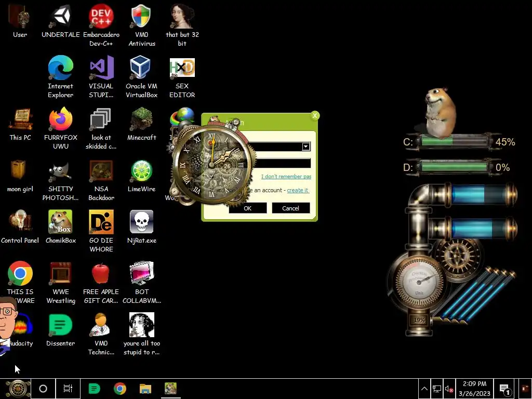532x399 pixels.
Task: Switch to ChomikBox taskbar button
Action: tap(170, 389)
